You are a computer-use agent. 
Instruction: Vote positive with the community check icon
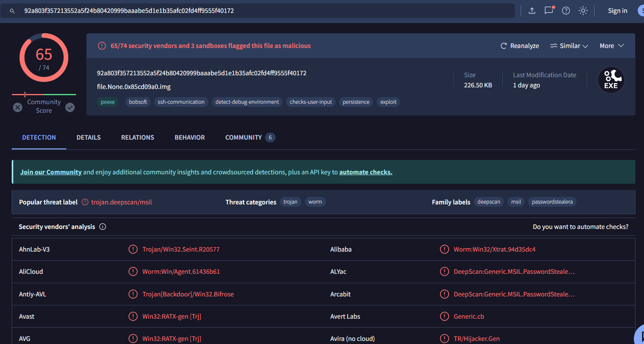[70, 107]
